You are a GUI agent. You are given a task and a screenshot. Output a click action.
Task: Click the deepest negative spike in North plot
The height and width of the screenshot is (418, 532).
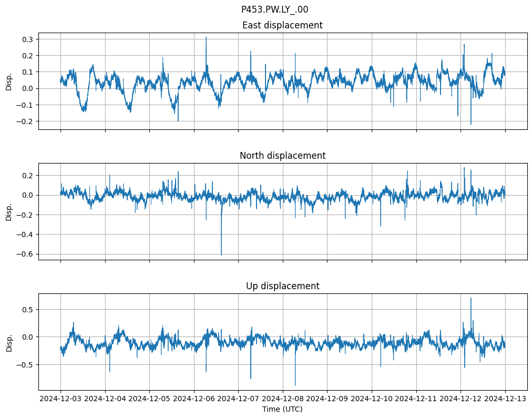coord(221,254)
